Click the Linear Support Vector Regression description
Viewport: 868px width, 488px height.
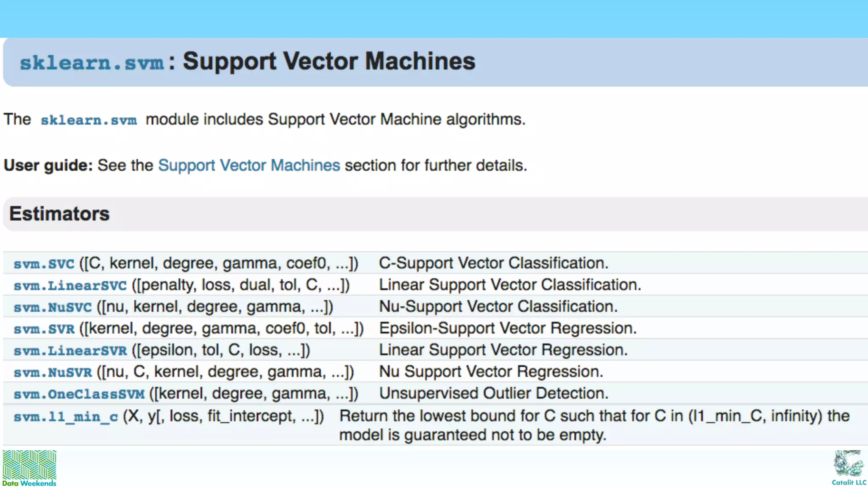(x=503, y=350)
